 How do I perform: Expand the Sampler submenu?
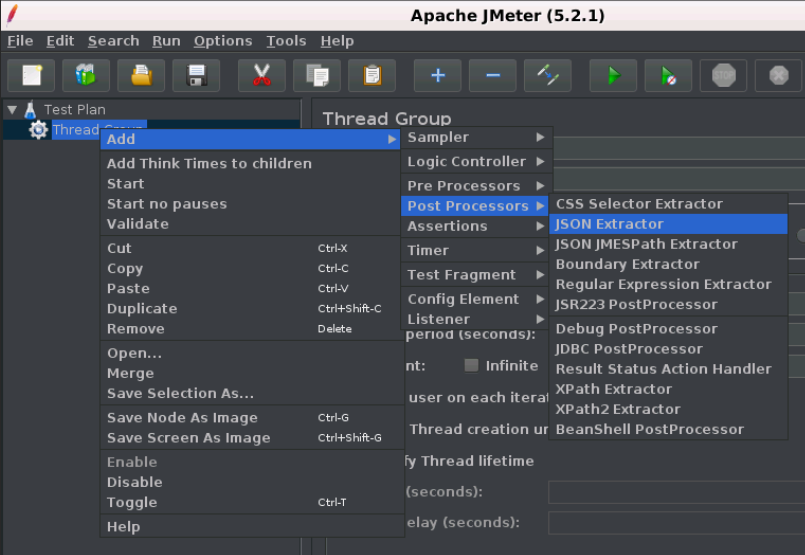tap(475, 137)
